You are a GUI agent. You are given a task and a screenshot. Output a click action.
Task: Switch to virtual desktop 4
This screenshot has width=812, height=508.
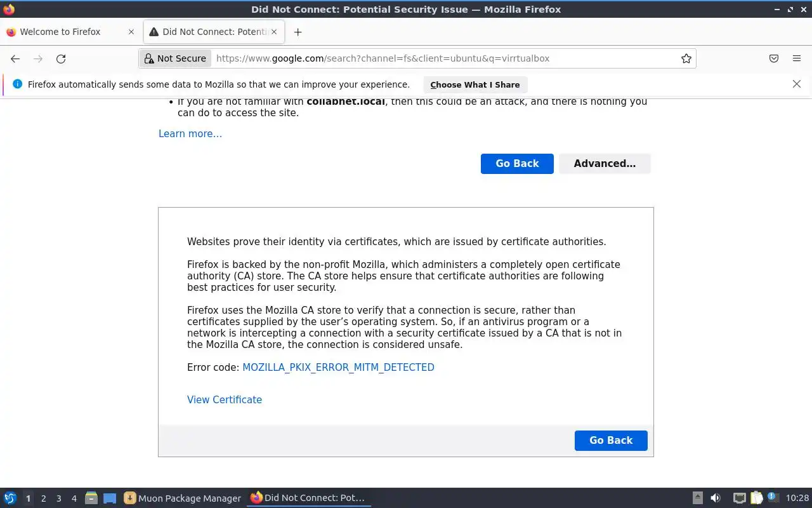coord(74,498)
